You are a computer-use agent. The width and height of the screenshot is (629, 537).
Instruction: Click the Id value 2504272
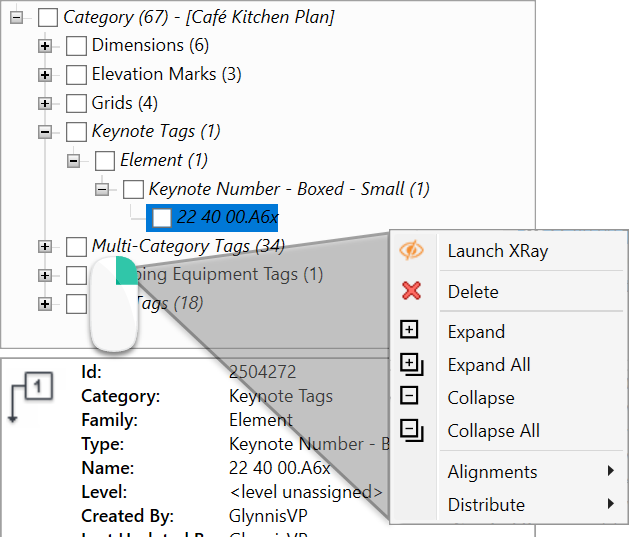pyautogui.click(x=262, y=372)
